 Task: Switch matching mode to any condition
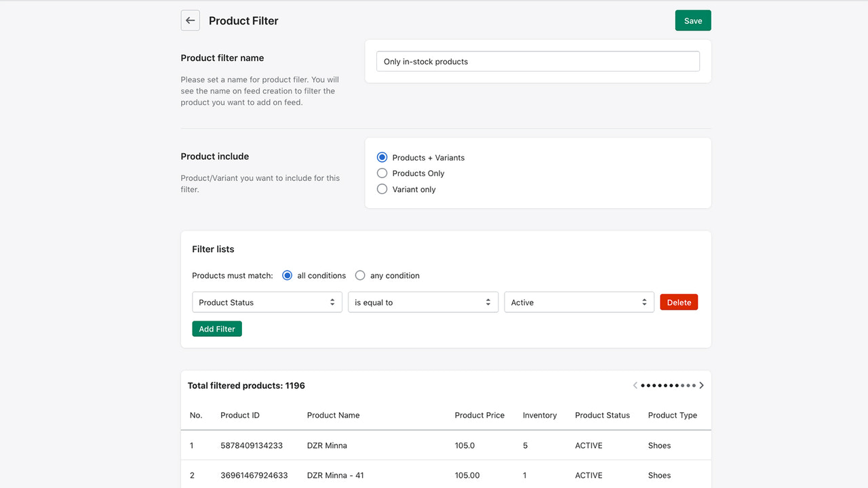pyautogui.click(x=360, y=275)
